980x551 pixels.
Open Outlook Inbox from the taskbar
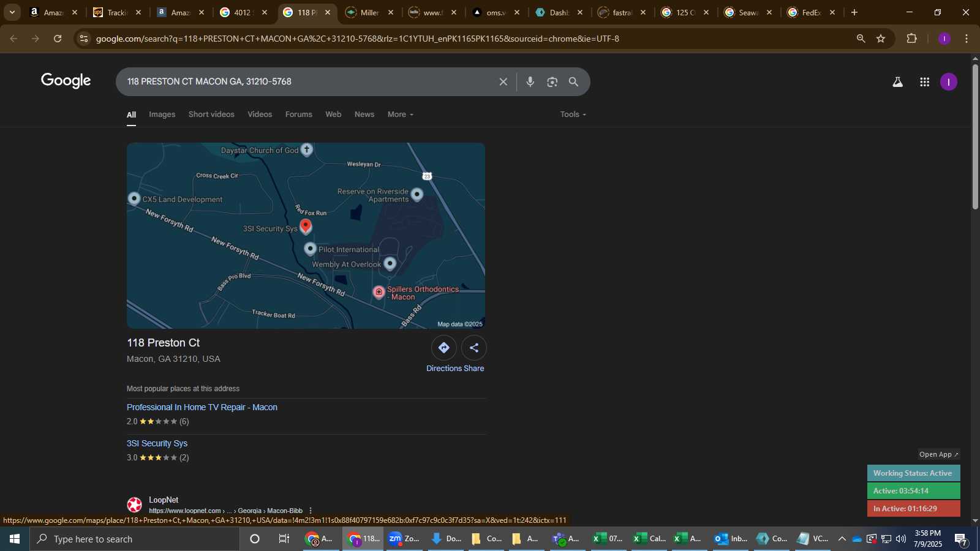coord(731,539)
